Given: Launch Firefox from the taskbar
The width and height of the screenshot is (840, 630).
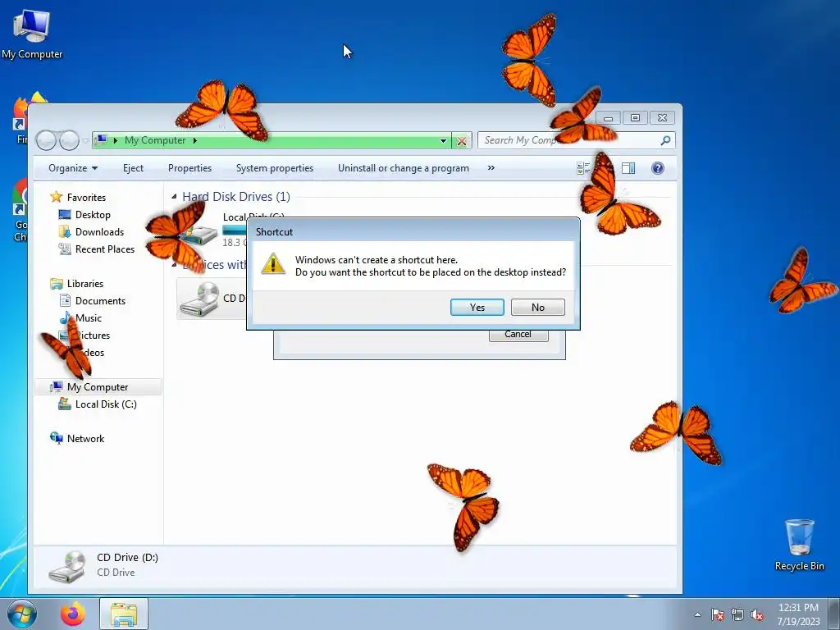Looking at the screenshot, I should coord(73,614).
